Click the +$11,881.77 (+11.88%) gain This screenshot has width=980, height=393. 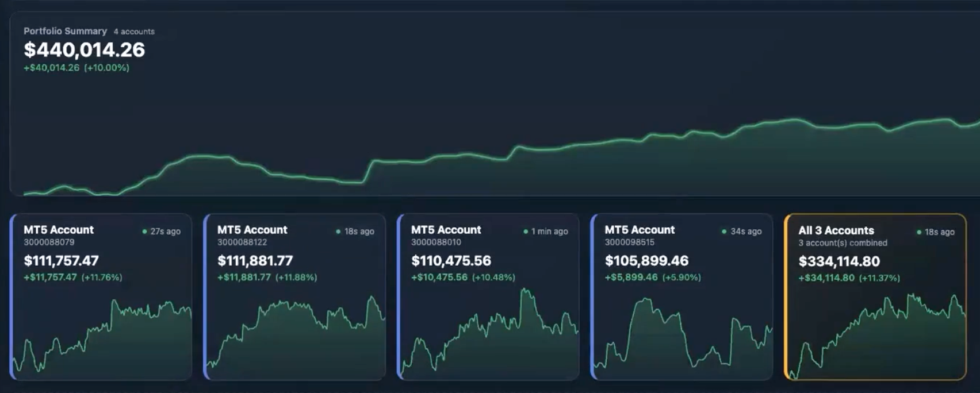point(267,278)
